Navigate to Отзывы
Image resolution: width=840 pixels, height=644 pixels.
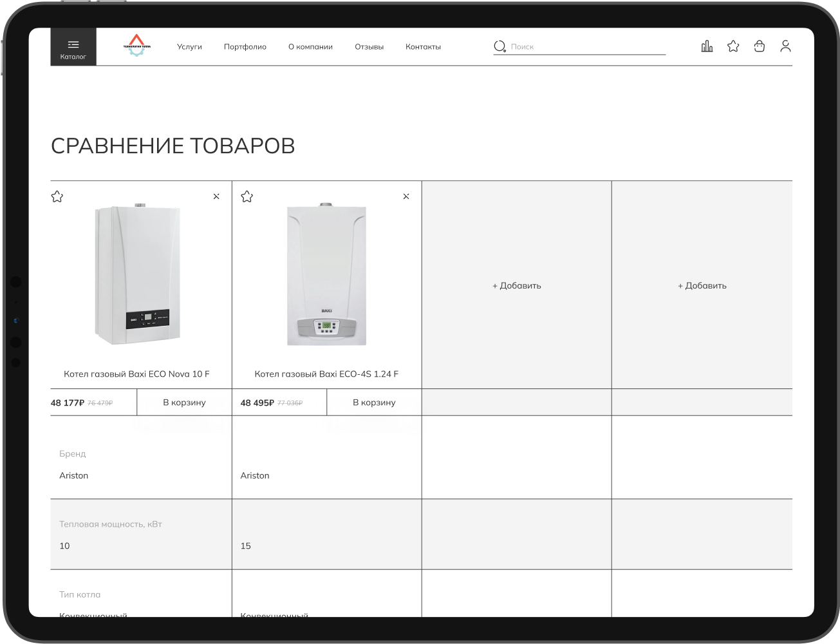[x=369, y=47]
